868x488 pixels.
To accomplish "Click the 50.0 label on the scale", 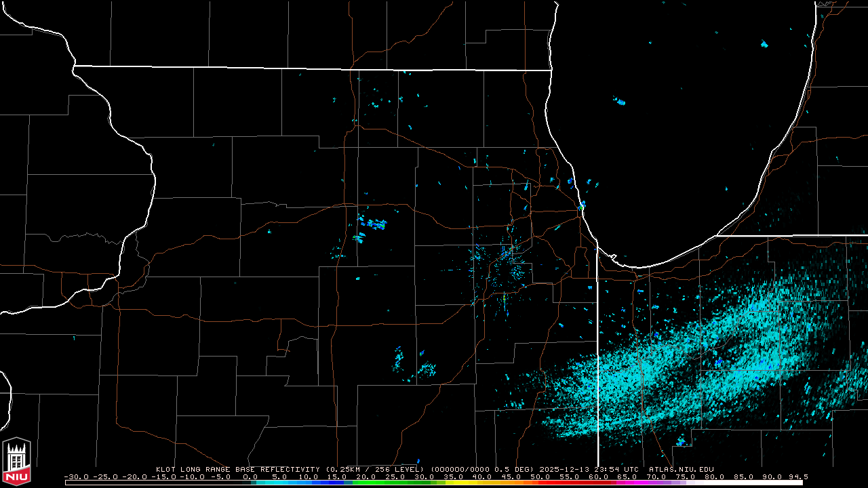I will click(x=539, y=476).
